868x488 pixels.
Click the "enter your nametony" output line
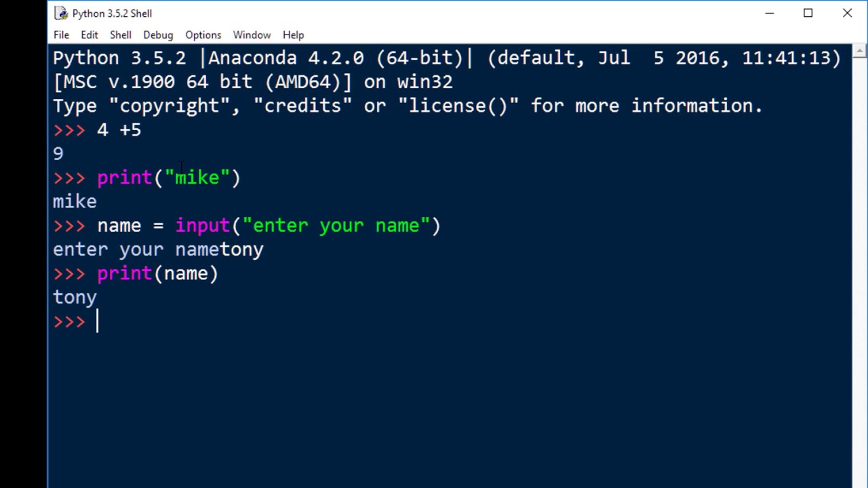pyautogui.click(x=158, y=250)
